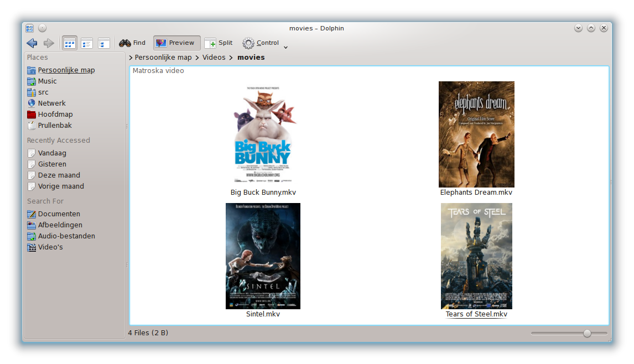Click the round pin button in title bar

(x=42, y=28)
